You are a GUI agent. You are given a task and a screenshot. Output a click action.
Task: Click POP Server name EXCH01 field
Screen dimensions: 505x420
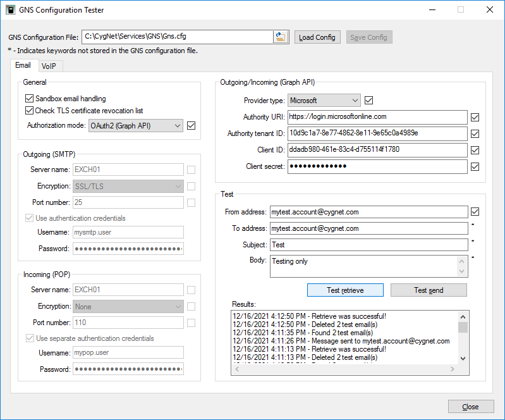[128, 290]
